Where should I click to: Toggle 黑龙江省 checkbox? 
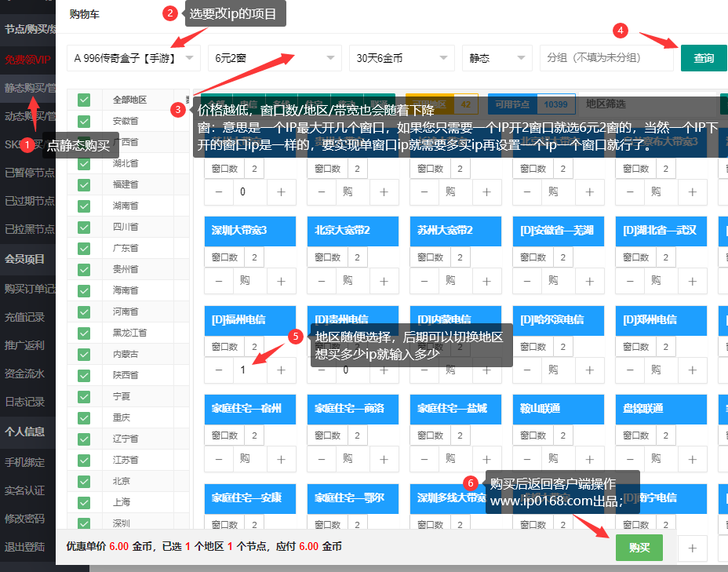[84, 333]
